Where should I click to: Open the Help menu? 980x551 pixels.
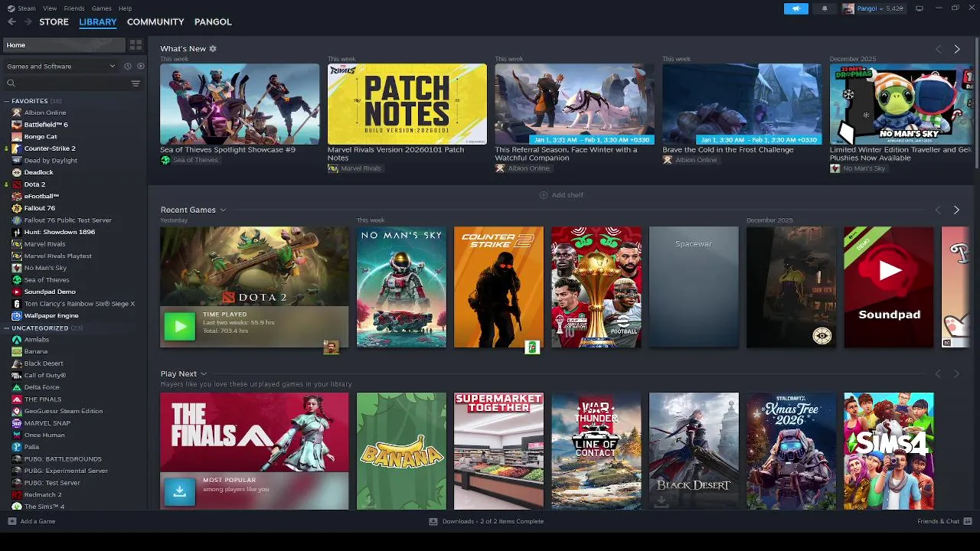coord(125,8)
